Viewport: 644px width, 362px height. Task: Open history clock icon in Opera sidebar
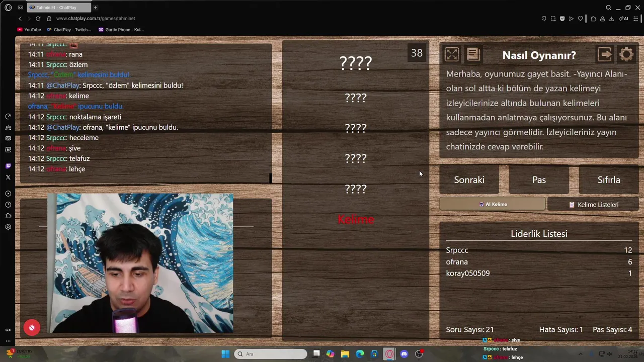[x=8, y=205]
